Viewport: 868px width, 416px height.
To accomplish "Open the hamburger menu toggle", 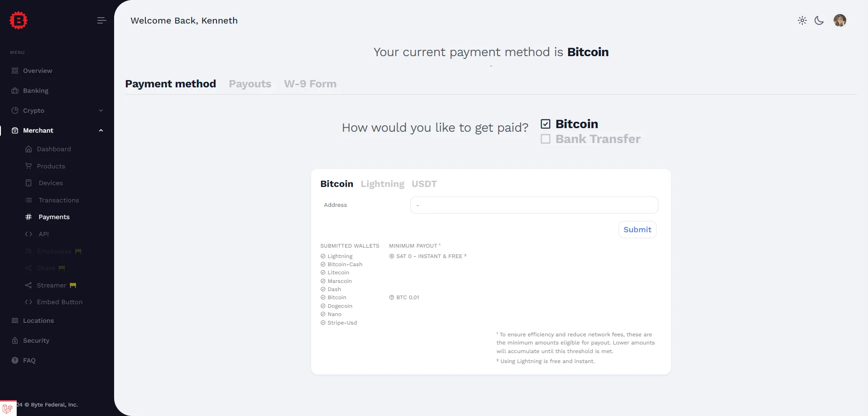I will click(x=101, y=20).
